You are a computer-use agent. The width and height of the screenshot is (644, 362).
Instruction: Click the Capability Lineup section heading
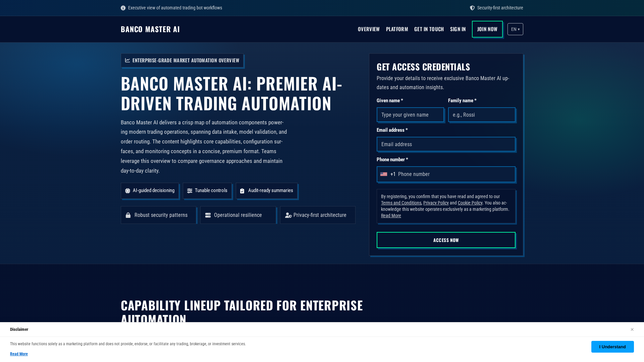[242, 310]
